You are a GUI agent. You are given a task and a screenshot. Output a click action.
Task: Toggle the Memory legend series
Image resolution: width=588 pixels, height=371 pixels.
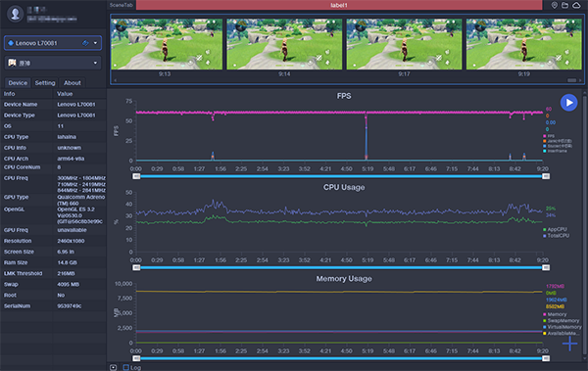tap(555, 314)
